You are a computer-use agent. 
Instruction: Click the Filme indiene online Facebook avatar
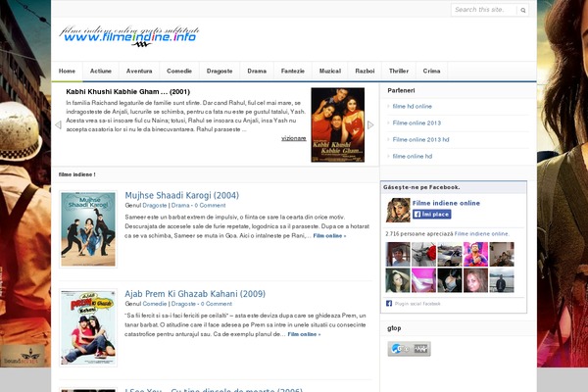[398, 210]
